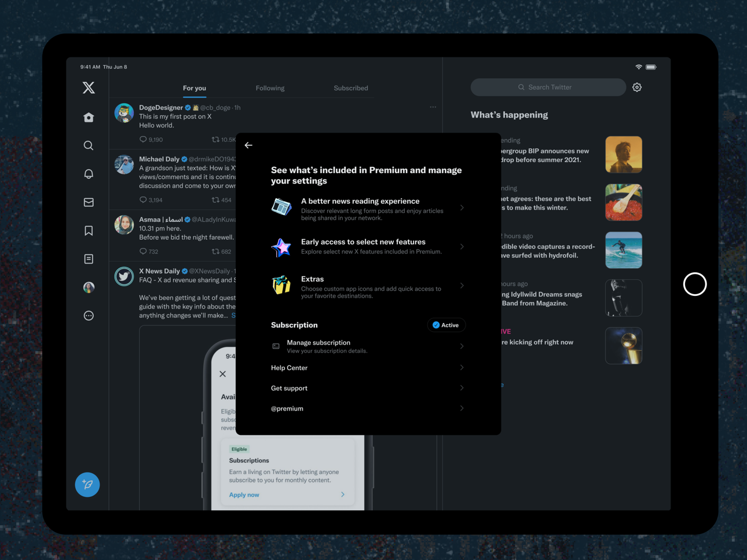Open search settings with the gear icon
Screen dimensions: 747x560
pos(637,87)
